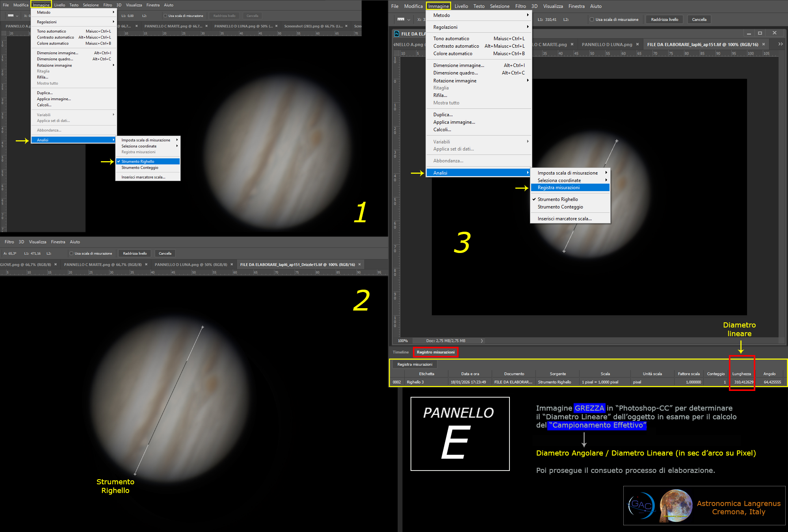Close the PANNELLO D LUNA.png tab in panel 3
The image size is (788, 532).
coord(637,45)
